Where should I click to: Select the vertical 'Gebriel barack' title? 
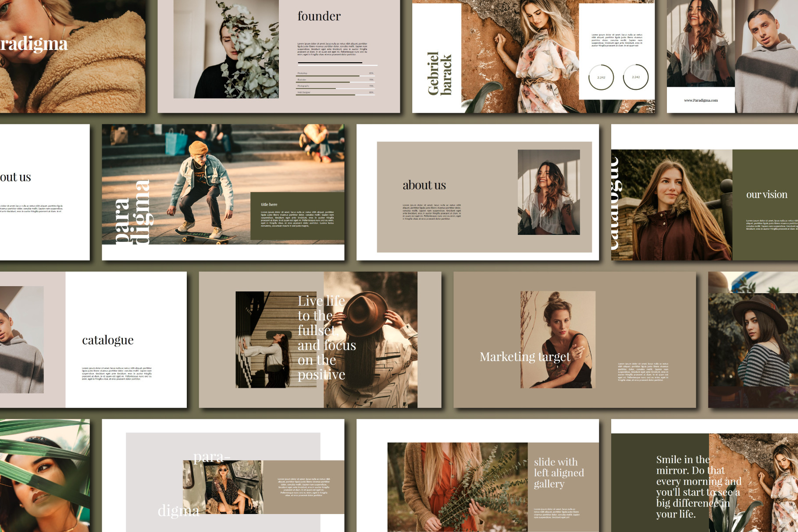point(439,73)
